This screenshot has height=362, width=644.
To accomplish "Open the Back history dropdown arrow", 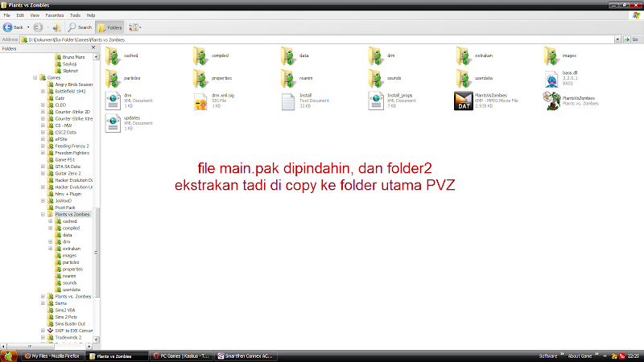I will pyautogui.click(x=28, y=27).
